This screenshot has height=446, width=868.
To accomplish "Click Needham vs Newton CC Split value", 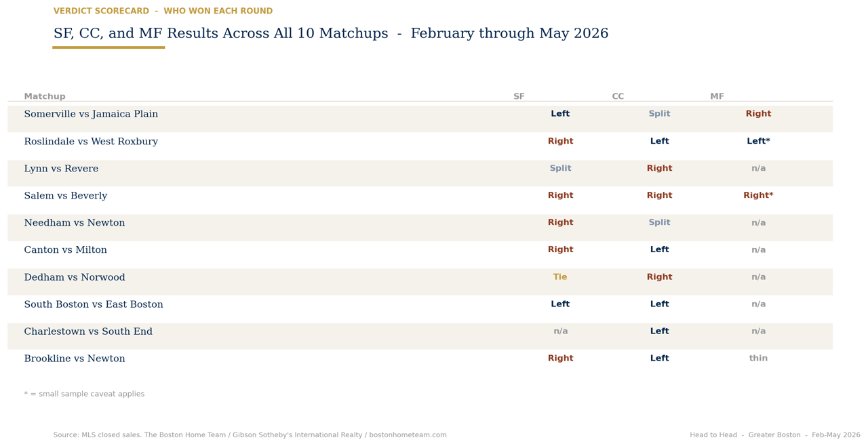I will [659, 223].
